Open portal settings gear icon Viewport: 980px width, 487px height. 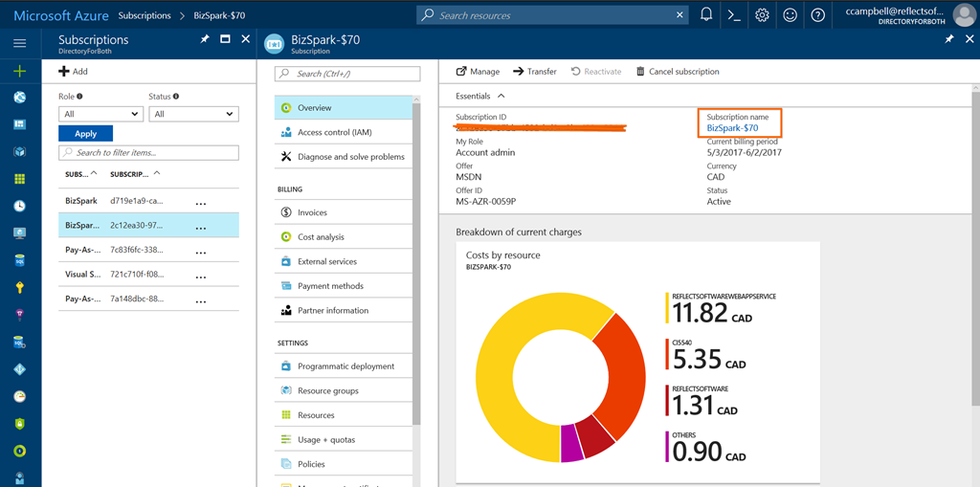coord(762,15)
